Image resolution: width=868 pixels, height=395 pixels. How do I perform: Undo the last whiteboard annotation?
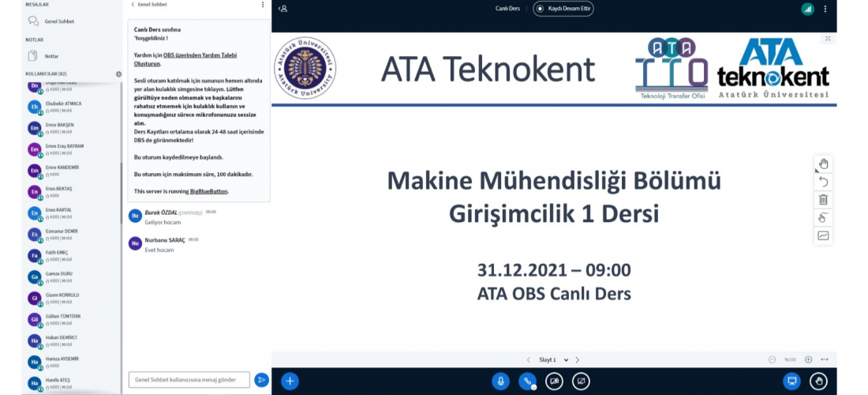(x=823, y=182)
